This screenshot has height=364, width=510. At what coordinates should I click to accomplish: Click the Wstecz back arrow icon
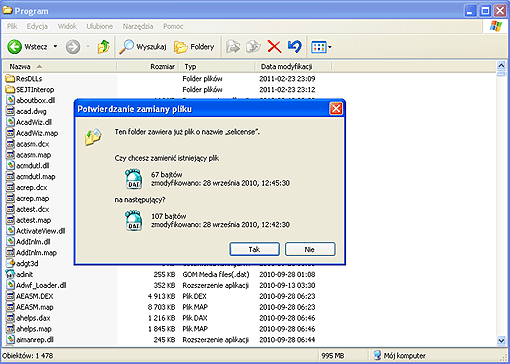point(14,47)
